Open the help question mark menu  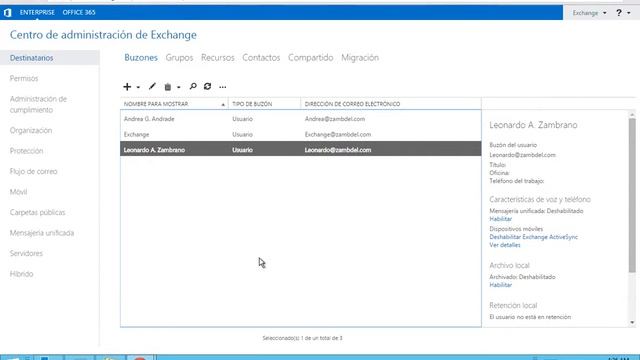pyautogui.click(x=619, y=13)
